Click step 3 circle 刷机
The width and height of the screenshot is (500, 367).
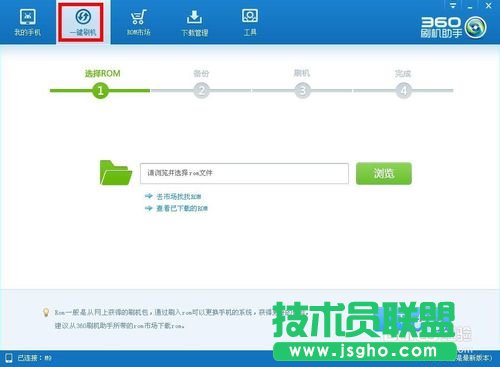point(302,90)
